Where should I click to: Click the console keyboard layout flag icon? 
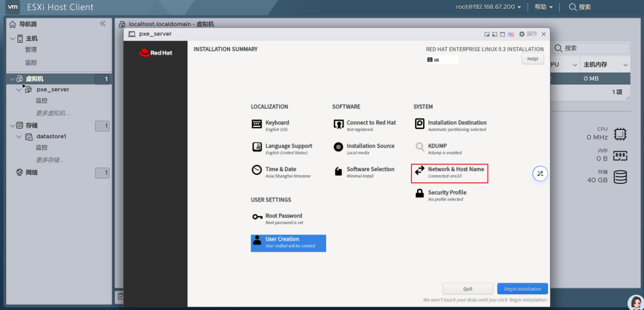[x=511, y=34]
